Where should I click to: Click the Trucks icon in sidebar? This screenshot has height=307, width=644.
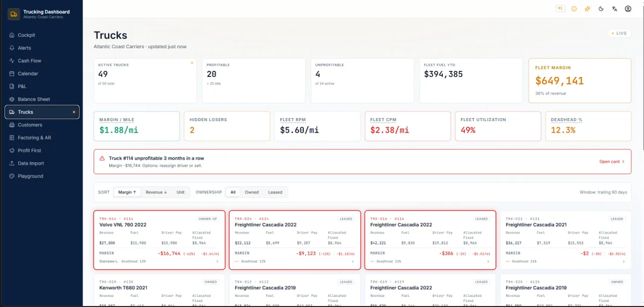(12, 112)
